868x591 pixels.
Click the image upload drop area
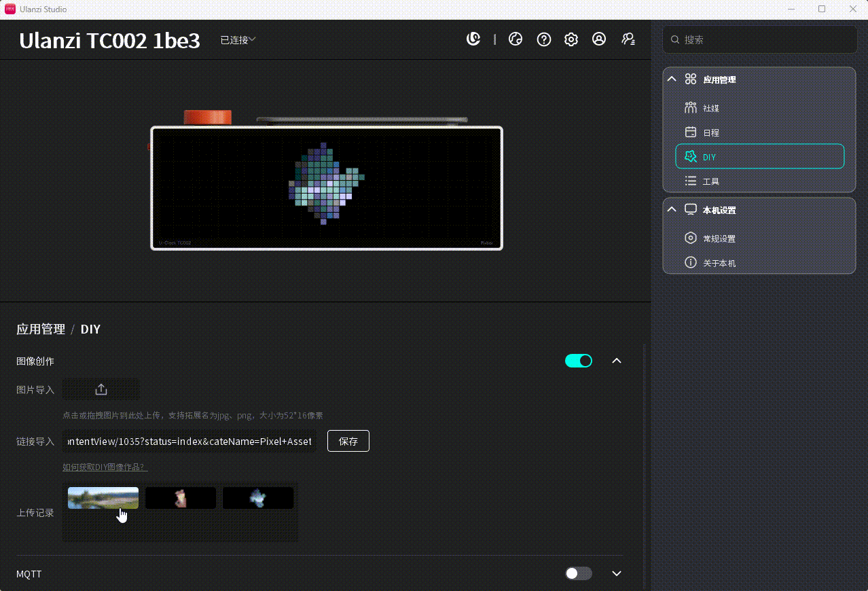tap(101, 389)
